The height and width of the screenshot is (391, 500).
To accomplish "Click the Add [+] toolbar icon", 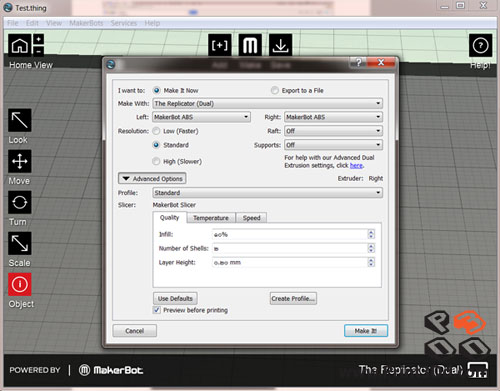I will [x=220, y=45].
